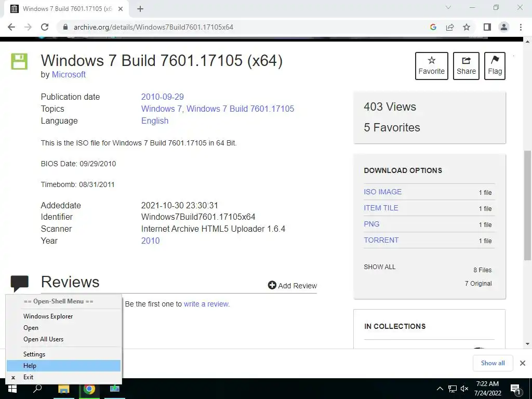
Task: Click the Windows Start button
Action: (12, 389)
